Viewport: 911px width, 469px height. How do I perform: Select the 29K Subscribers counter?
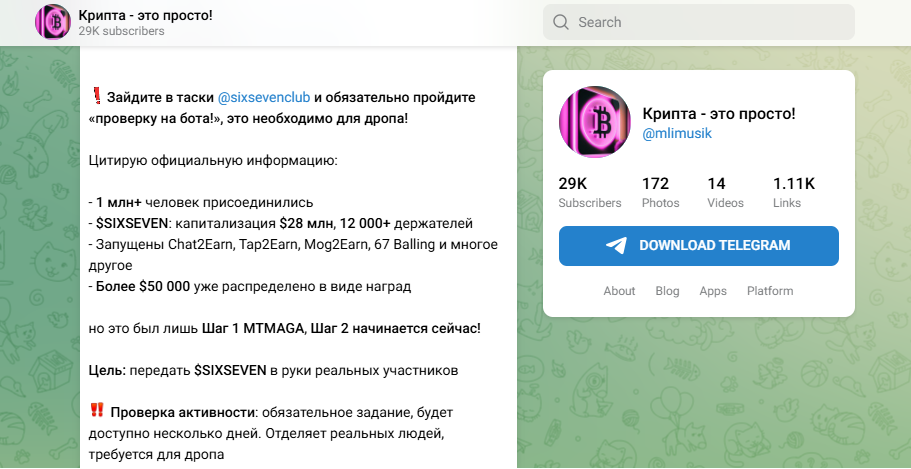[x=590, y=193]
